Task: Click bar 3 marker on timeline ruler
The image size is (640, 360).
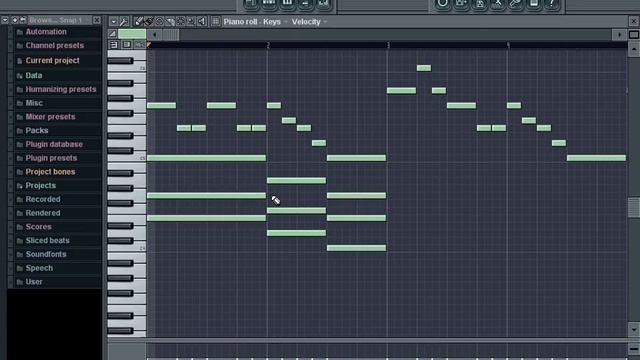Action: (388, 45)
